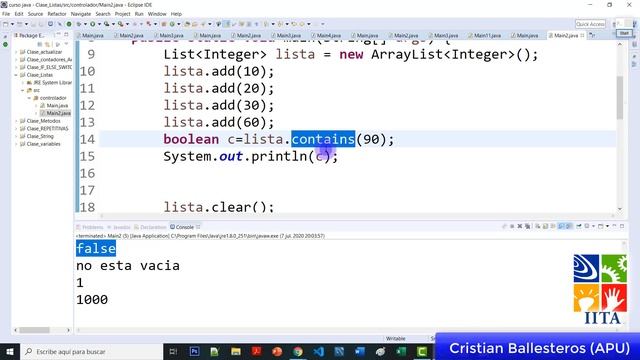Open the File menu
640x360 pixels.
[x=6, y=14]
